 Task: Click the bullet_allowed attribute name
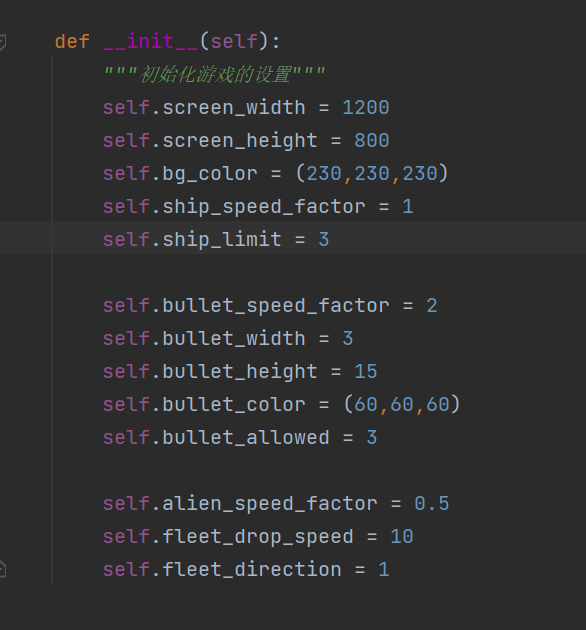pos(246,437)
